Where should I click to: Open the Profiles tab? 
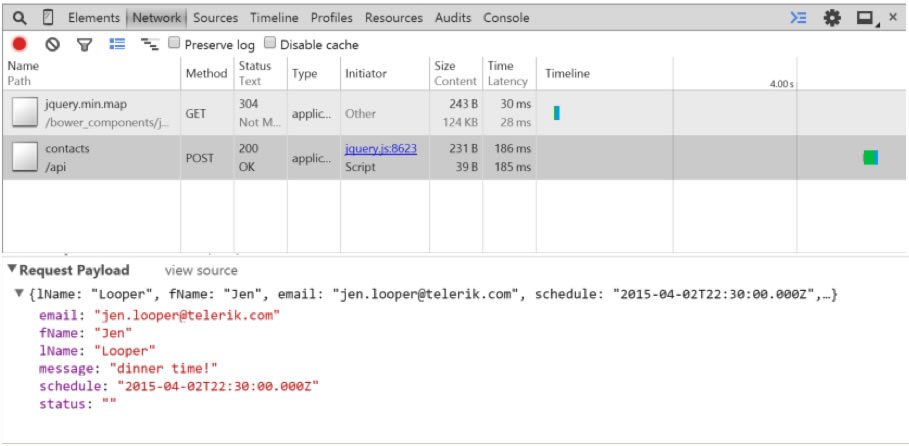[332, 18]
